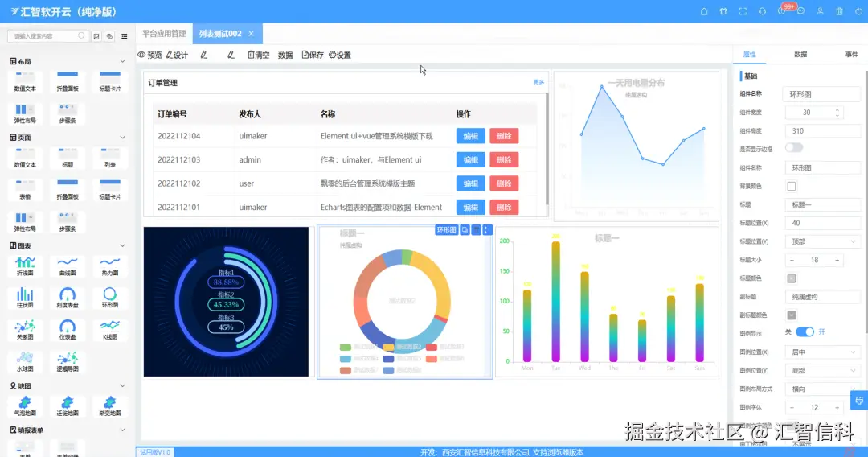Image resolution: width=868 pixels, height=457 pixels.
Task: Select the 刻度表盘 dial gauge component
Action: coord(68,298)
